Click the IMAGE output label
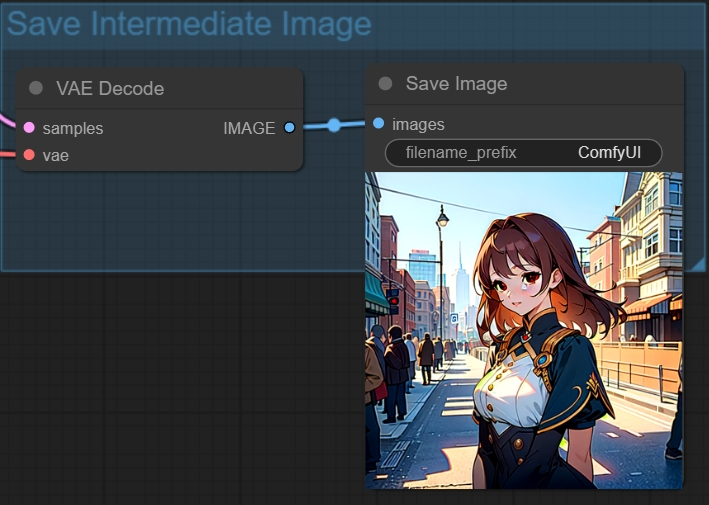The image size is (709, 505). (x=249, y=128)
